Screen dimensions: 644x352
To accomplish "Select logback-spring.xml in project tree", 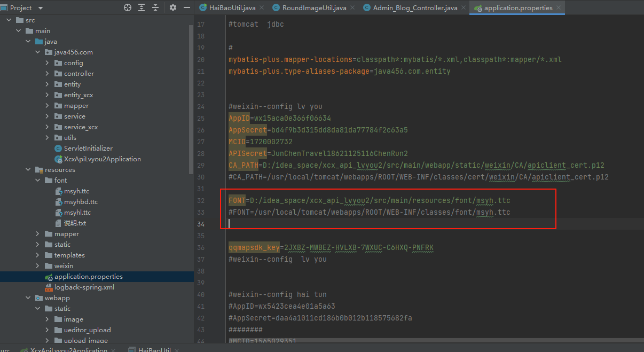I will (x=84, y=287).
